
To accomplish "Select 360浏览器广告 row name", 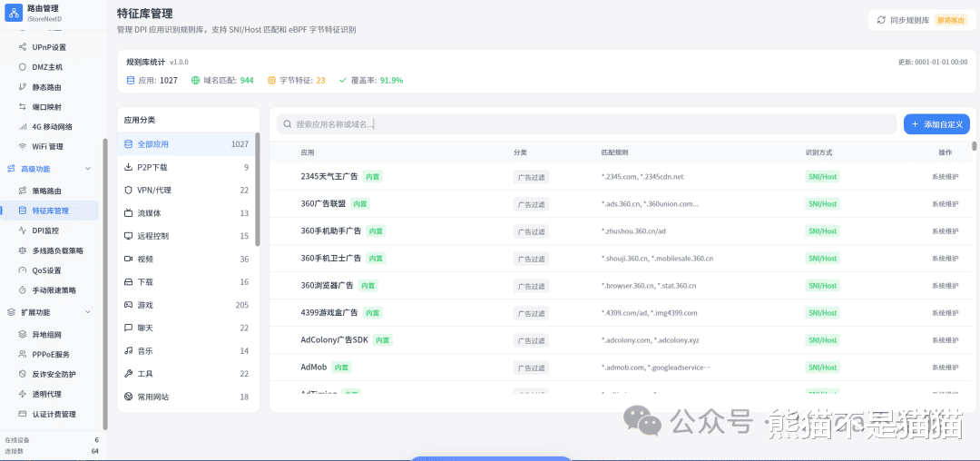I will [327, 286].
